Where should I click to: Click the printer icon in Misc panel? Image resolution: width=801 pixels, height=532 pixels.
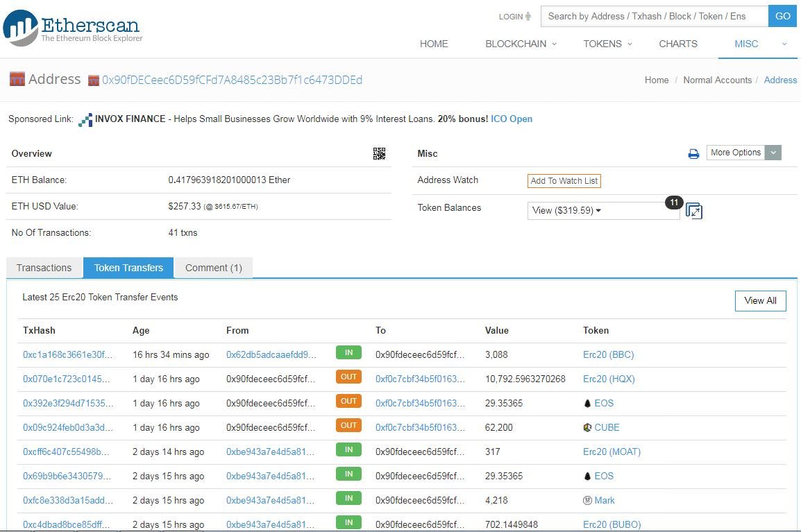(x=693, y=154)
